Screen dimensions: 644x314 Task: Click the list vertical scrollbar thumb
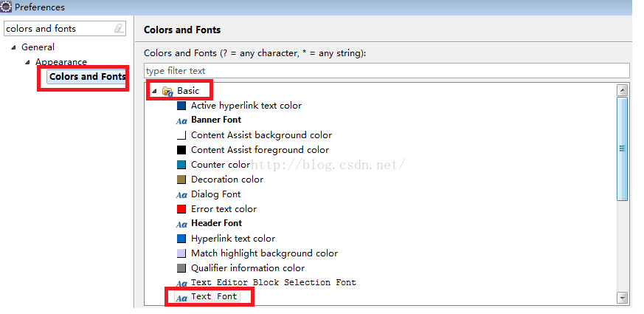click(x=622, y=149)
